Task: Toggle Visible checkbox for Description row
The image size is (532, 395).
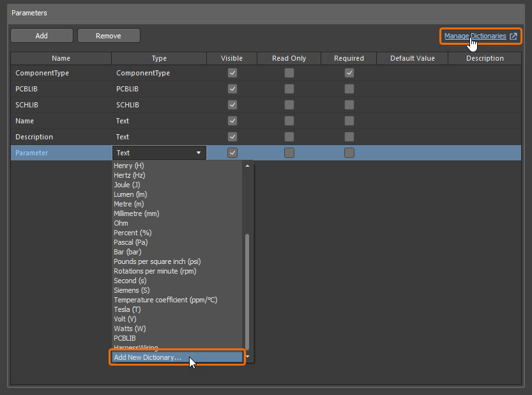Action: tap(232, 137)
